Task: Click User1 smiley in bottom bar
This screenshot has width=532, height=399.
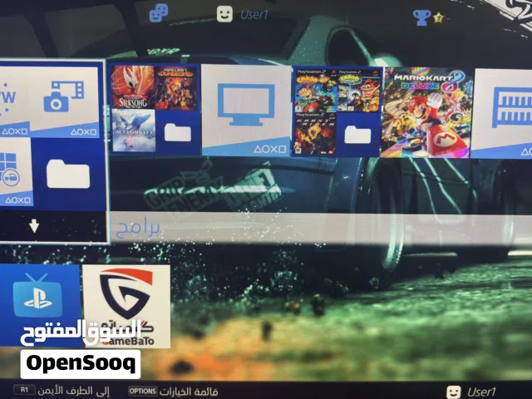Action: (x=453, y=392)
